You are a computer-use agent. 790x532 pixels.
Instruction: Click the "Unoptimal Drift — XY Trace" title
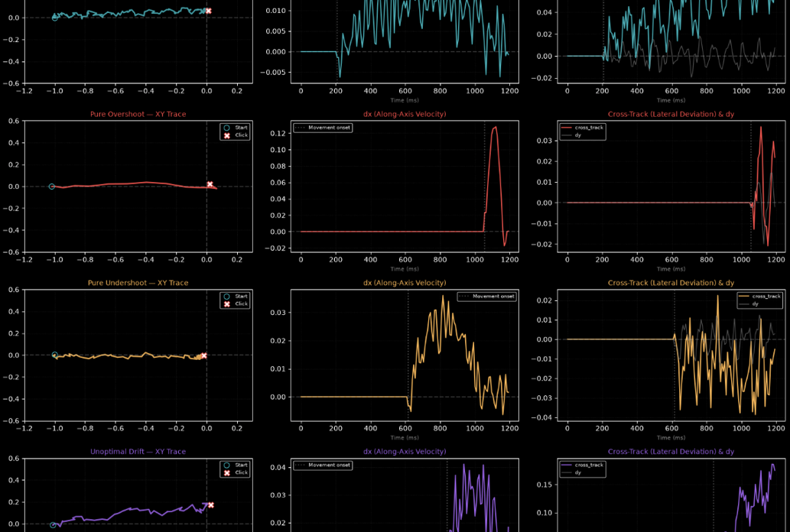click(x=138, y=452)
